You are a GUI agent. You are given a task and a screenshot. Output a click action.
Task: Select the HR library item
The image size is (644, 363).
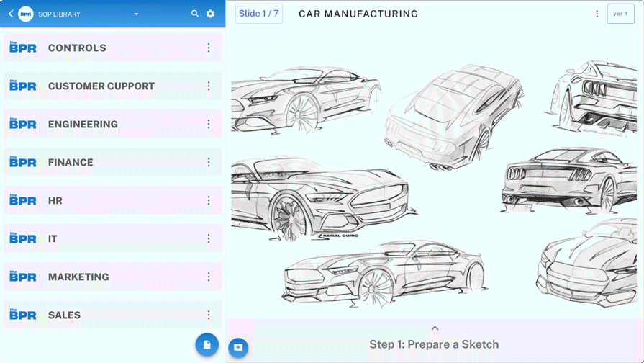coord(113,201)
